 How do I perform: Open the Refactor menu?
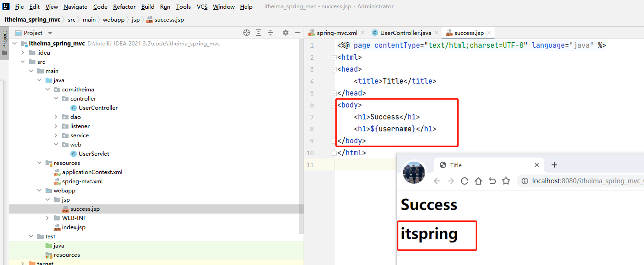(124, 6)
